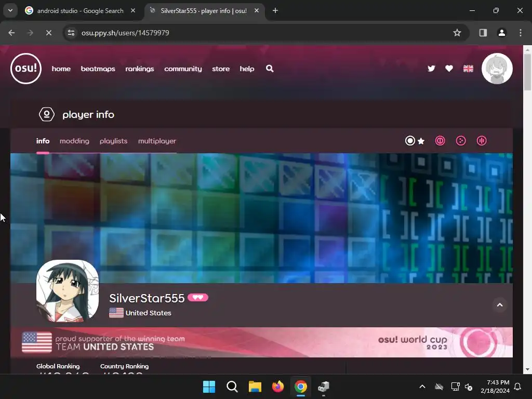
Task: Open the store link
Action: pyautogui.click(x=221, y=69)
